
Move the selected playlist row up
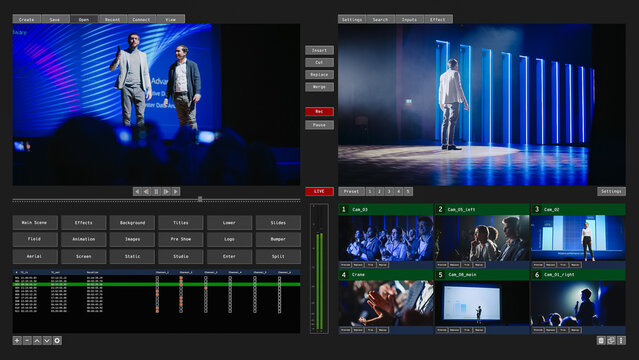pyautogui.click(x=37, y=340)
